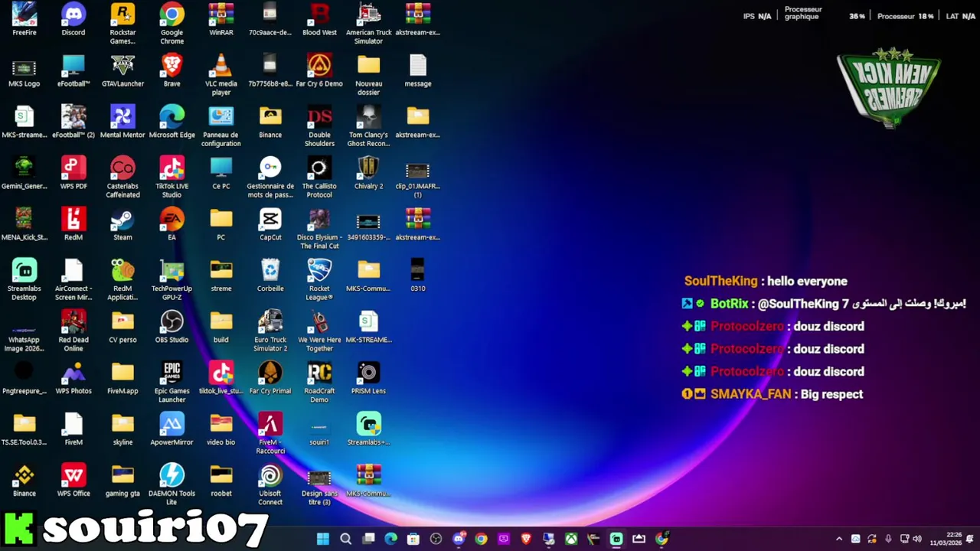Open WinRAR desktop icon
The height and width of the screenshot is (551, 980).
(x=221, y=20)
